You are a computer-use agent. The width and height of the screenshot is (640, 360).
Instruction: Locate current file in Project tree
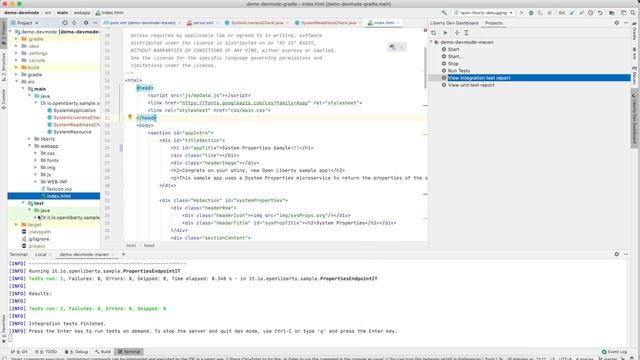(65, 23)
